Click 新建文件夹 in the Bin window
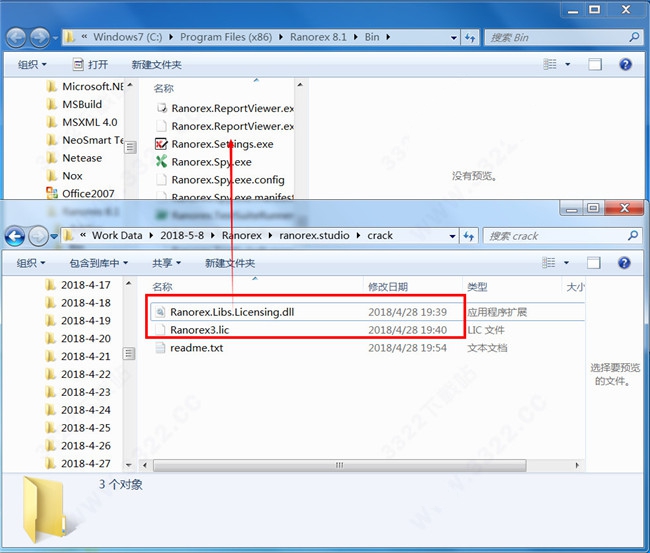Image resolution: width=650 pixels, height=553 pixels. (x=156, y=65)
